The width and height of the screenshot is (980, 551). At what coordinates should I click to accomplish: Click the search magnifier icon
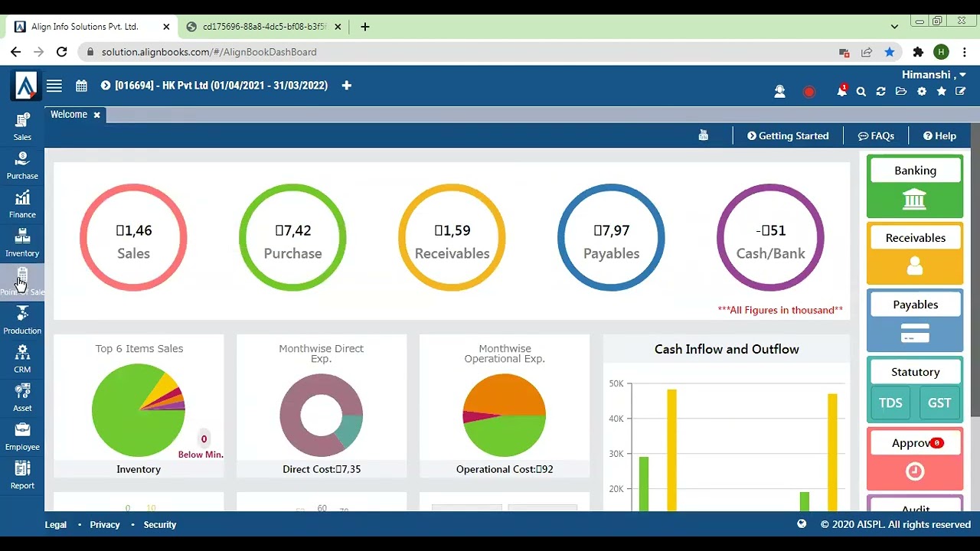(x=861, y=92)
